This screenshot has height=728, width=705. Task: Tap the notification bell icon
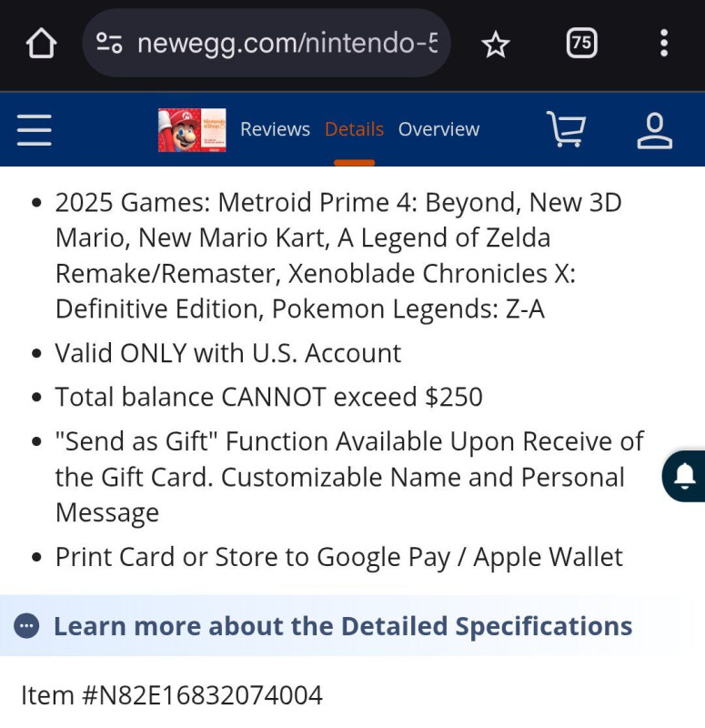684,475
